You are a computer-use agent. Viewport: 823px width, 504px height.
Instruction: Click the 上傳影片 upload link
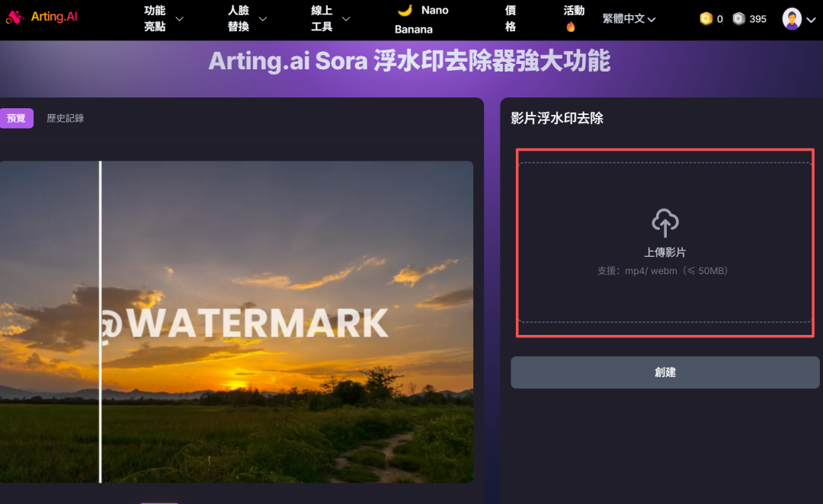click(666, 254)
